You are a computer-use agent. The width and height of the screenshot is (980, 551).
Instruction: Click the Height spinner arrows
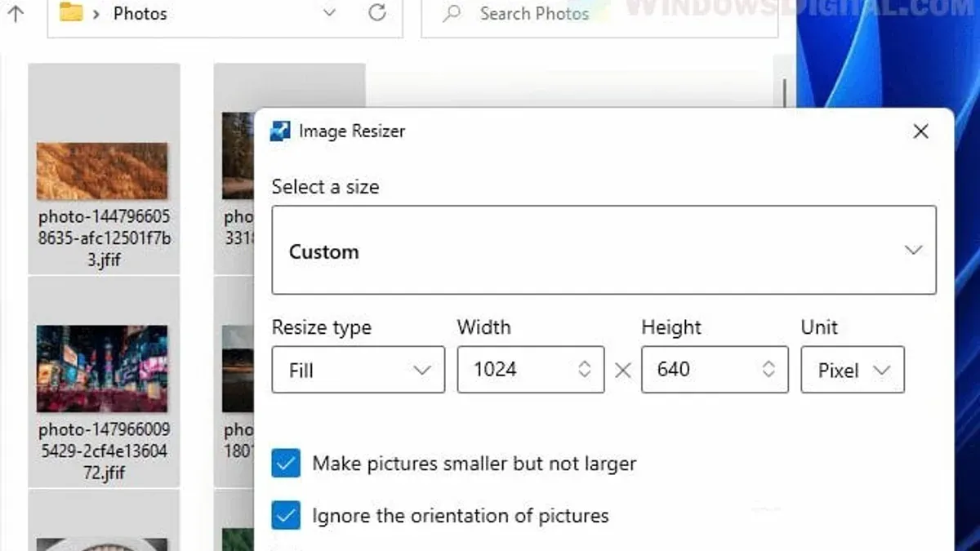pyautogui.click(x=768, y=370)
